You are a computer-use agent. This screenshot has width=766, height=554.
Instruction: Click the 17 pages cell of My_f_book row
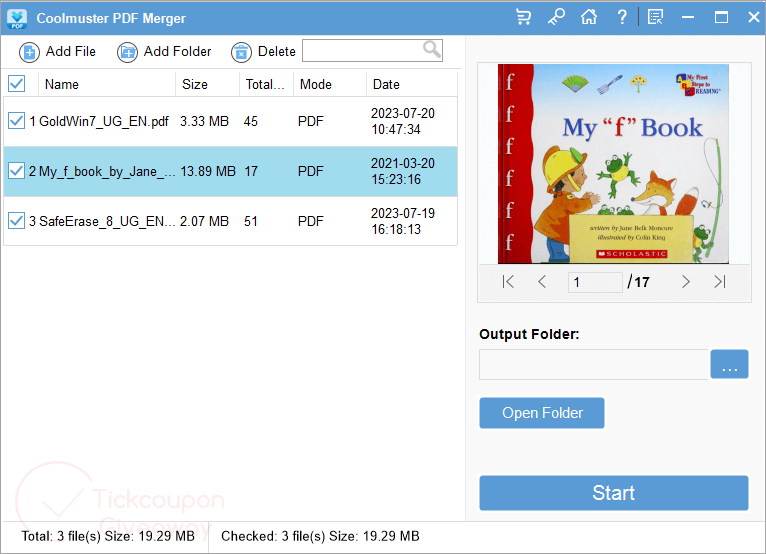(251, 171)
